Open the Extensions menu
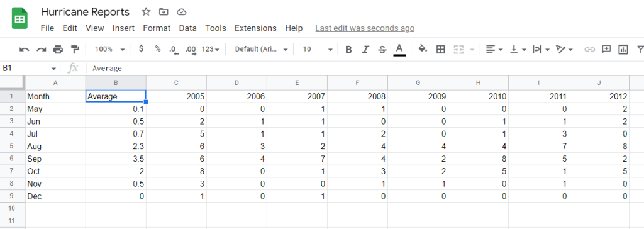 [x=255, y=28]
